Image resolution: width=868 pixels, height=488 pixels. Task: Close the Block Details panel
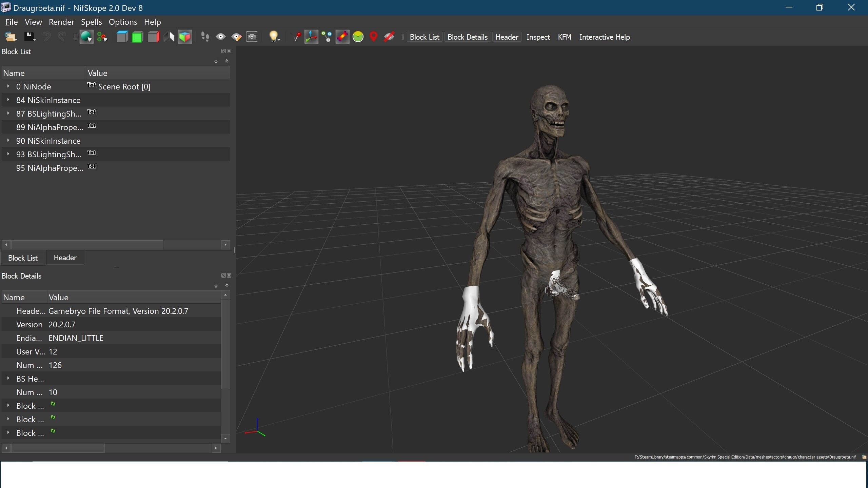coord(229,276)
